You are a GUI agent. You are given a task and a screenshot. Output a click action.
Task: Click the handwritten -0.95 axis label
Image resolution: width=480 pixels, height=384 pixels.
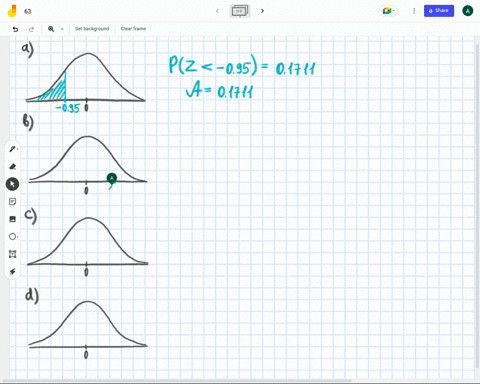(68, 108)
